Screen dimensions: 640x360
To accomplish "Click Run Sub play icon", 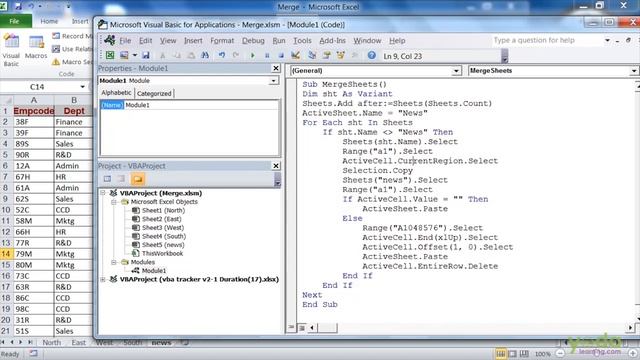I will click(253, 55).
